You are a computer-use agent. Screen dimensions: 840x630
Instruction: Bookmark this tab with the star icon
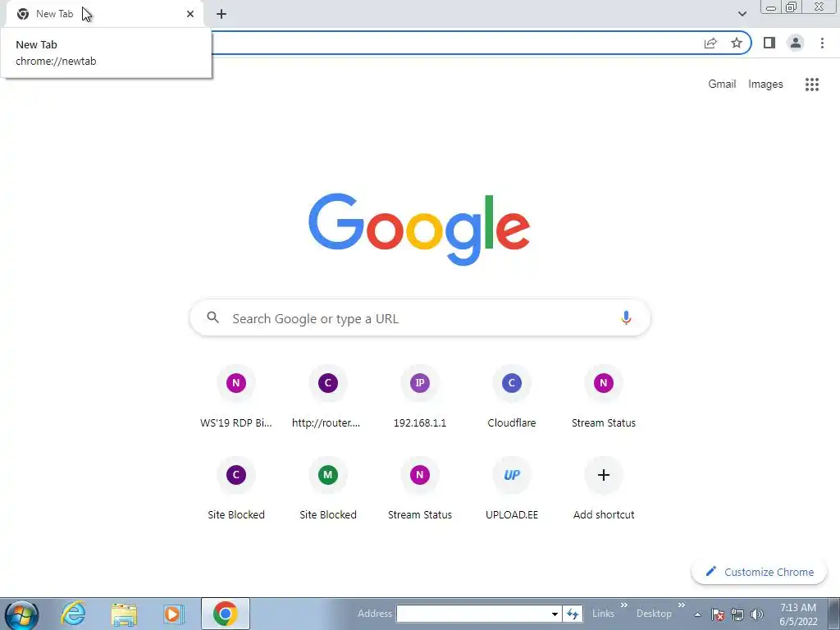point(737,43)
